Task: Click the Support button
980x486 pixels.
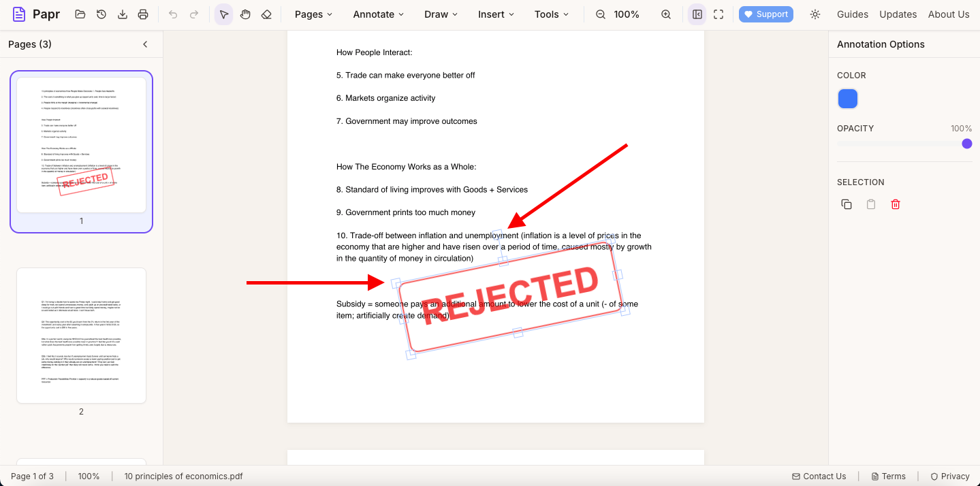Action: pyautogui.click(x=765, y=14)
